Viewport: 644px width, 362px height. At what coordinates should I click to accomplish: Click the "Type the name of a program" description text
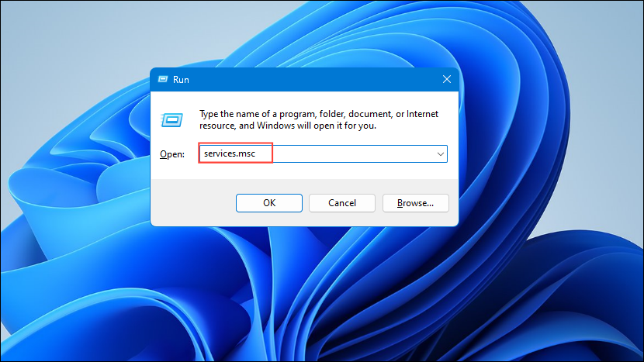(x=319, y=119)
